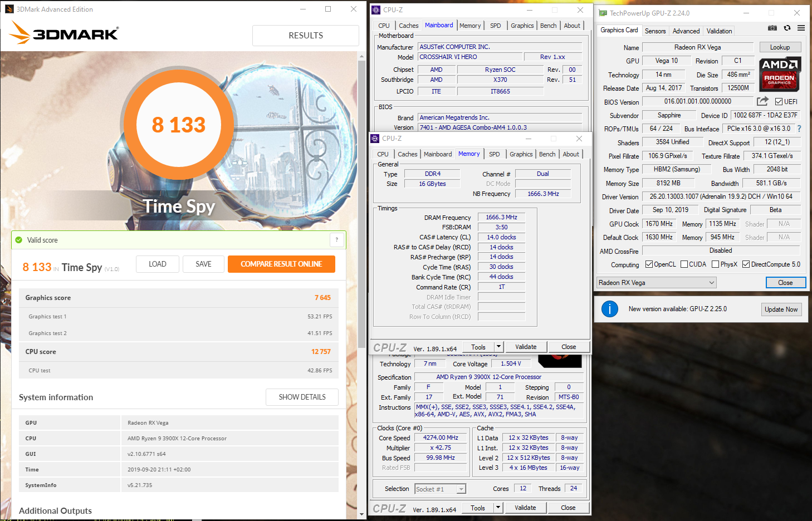Click the 3DMark logo
The image size is (812, 521).
click(x=63, y=33)
